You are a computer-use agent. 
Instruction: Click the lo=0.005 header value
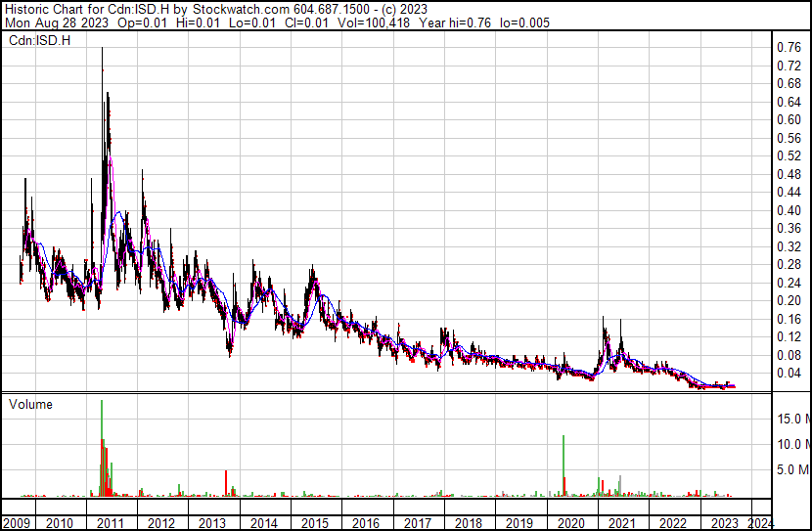tap(524, 22)
